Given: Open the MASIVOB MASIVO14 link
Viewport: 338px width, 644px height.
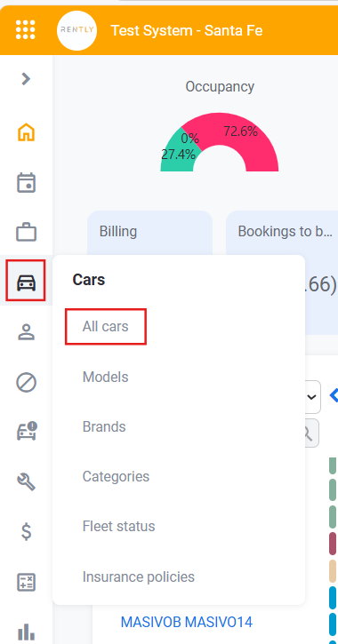Looking at the screenshot, I should [186, 622].
